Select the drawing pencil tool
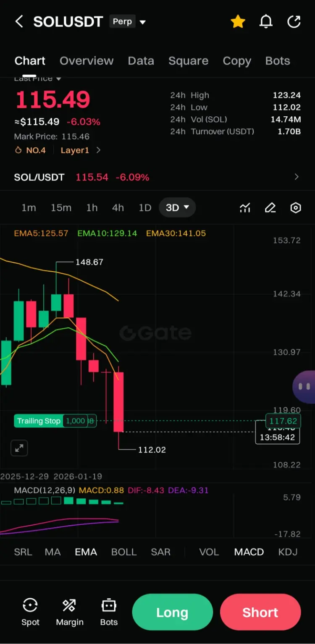The height and width of the screenshot is (644, 315). (x=270, y=208)
